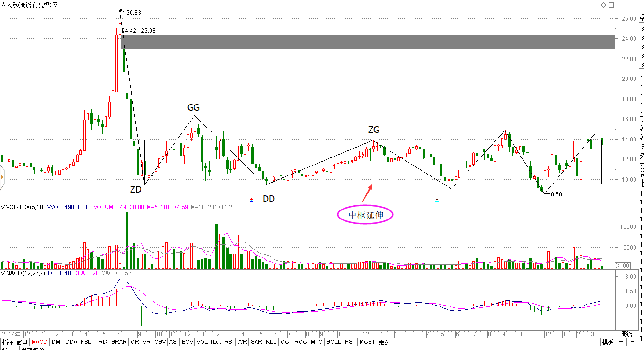Switch to the ROC indicator tab

point(300,342)
